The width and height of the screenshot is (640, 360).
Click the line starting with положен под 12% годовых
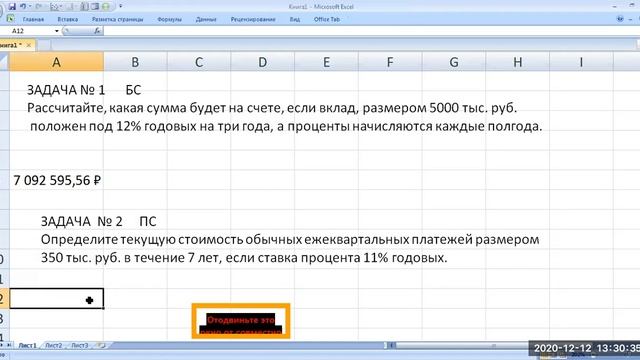pos(286,127)
